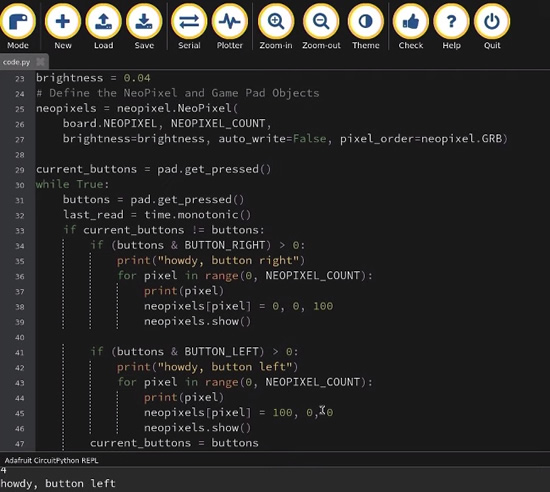Check code for errors
This screenshot has height=492, width=550.
[411, 27]
